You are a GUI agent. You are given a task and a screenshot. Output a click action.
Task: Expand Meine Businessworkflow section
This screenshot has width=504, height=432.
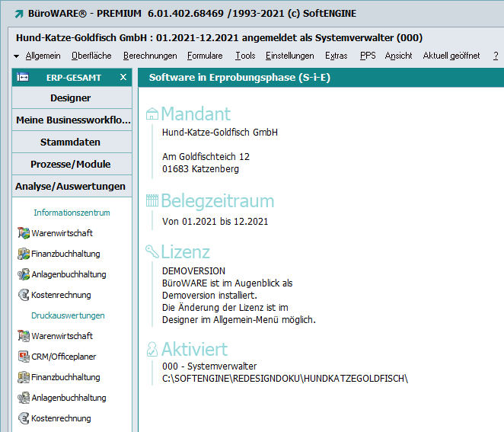pos(71,120)
